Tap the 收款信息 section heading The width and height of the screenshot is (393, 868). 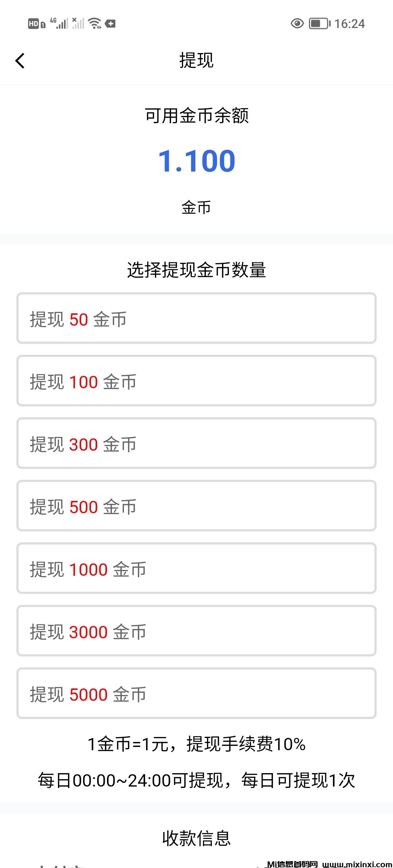click(x=196, y=838)
